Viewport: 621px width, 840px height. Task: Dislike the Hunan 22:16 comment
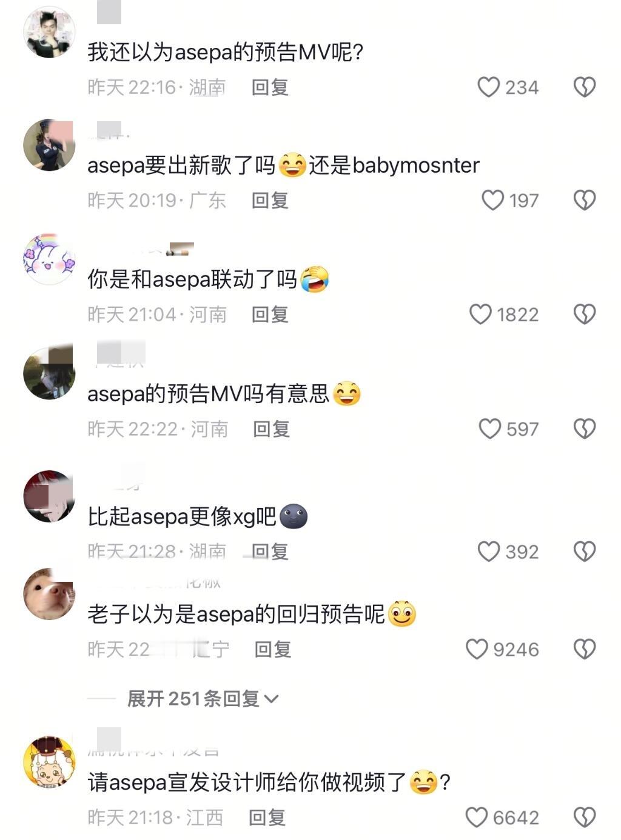(585, 87)
